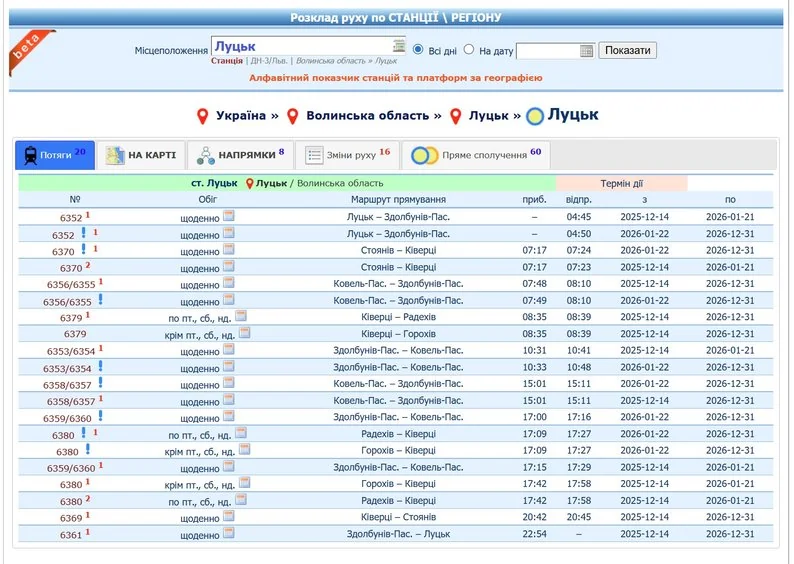Screen dimensions: 794x564
Task: Open the calendar icon in the Ківерці – Радехів row
Action: (241, 317)
